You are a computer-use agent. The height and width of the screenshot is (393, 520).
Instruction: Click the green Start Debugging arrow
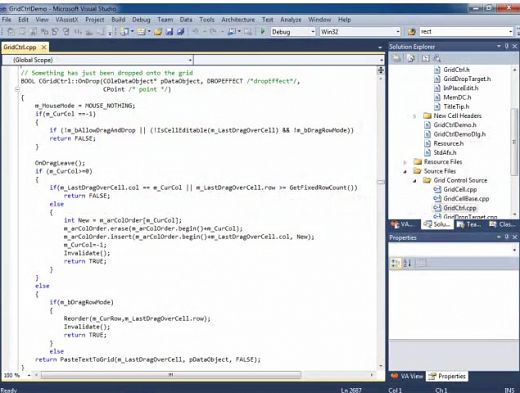pos(263,32)
